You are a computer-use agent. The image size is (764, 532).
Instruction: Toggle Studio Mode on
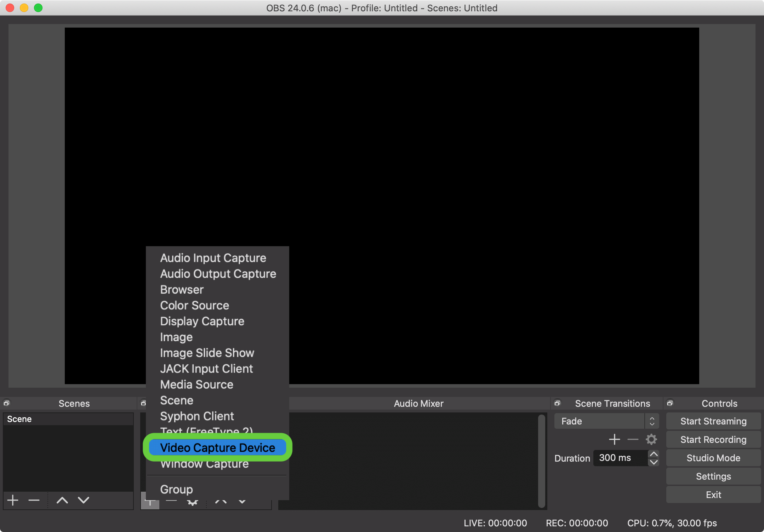pyautogui.click(x=713, y=458)
